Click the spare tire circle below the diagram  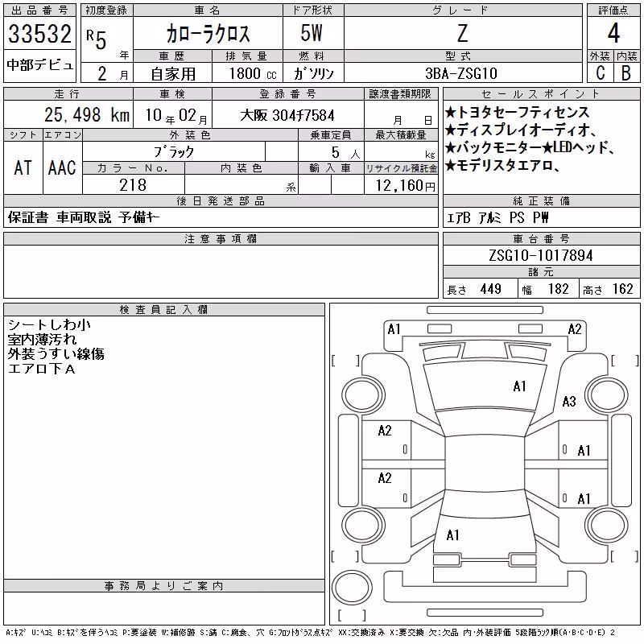(x=352, y=588)
